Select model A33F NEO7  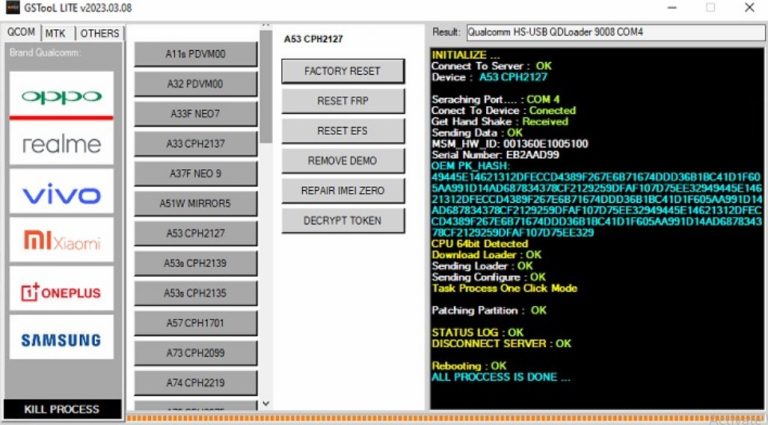click(195, 114)
